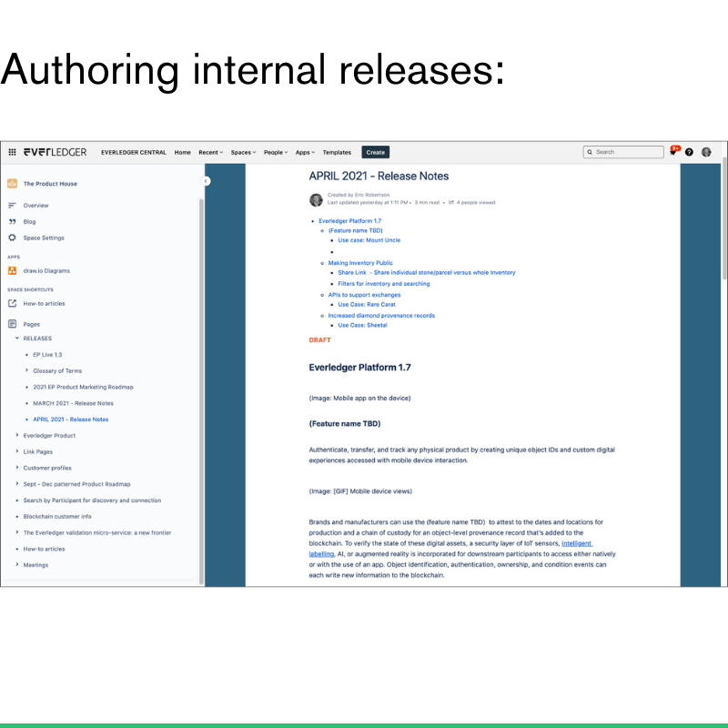Click the Share Link individual stone/parcel link
Viewport: 728px width, 728px height.
coord(427,272)
